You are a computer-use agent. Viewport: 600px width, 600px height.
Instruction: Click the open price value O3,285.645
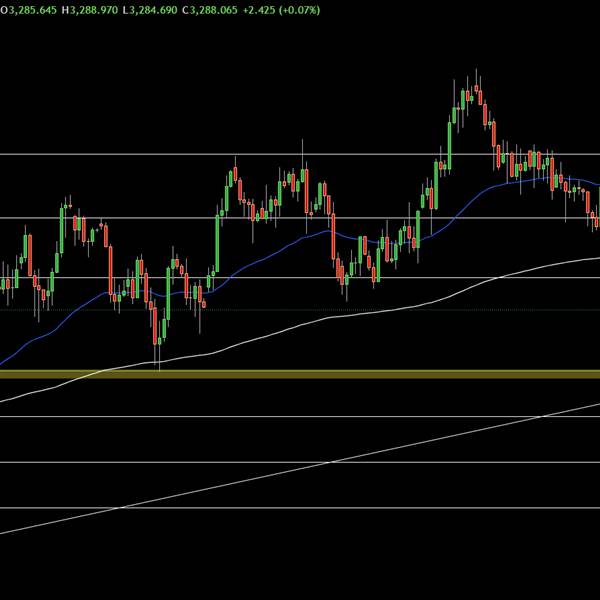pyautogui.click(x=28, y=10)
